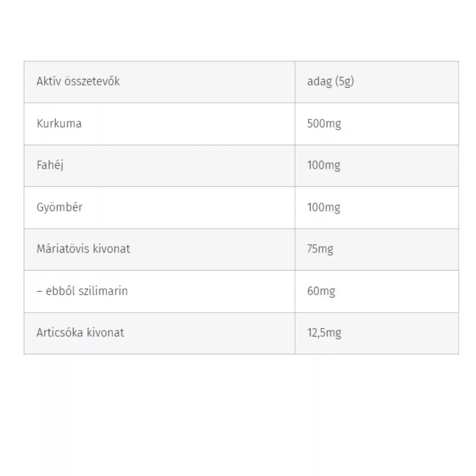Select the 500mg value for Kurkuma
476x476 pixels.
point(324,124)
